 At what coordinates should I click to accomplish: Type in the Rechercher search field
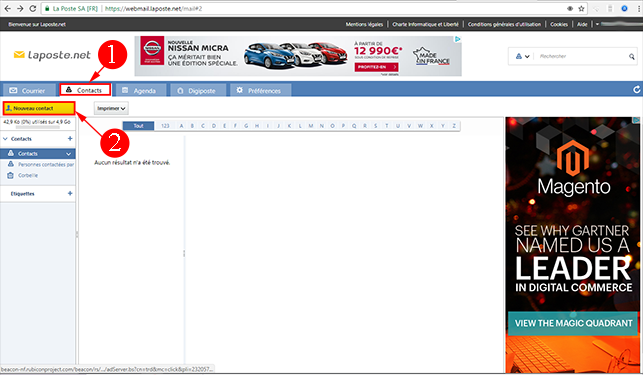[581, 56]
